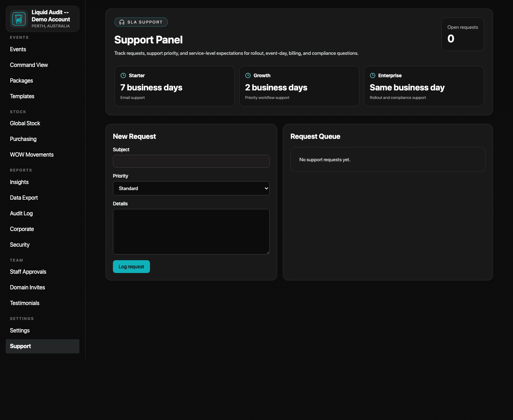Click the SLA SUPPORT badge

coord(141,22)
